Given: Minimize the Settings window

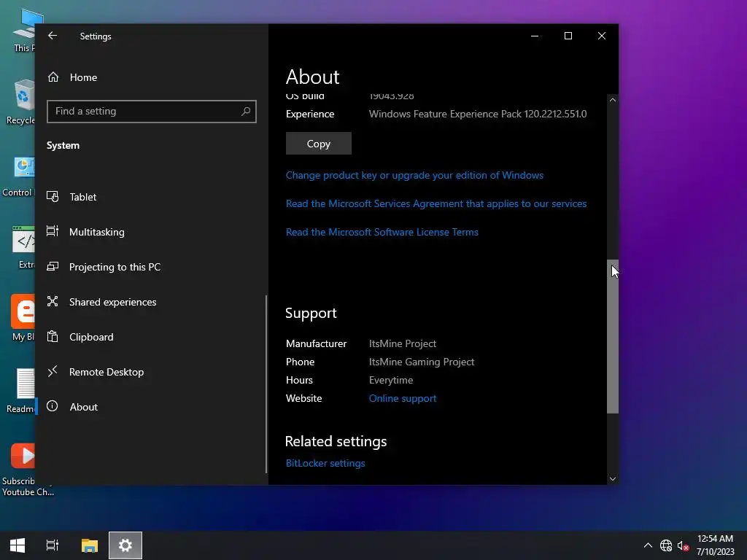Looking at the screenshot, I should tap(535, 36).
